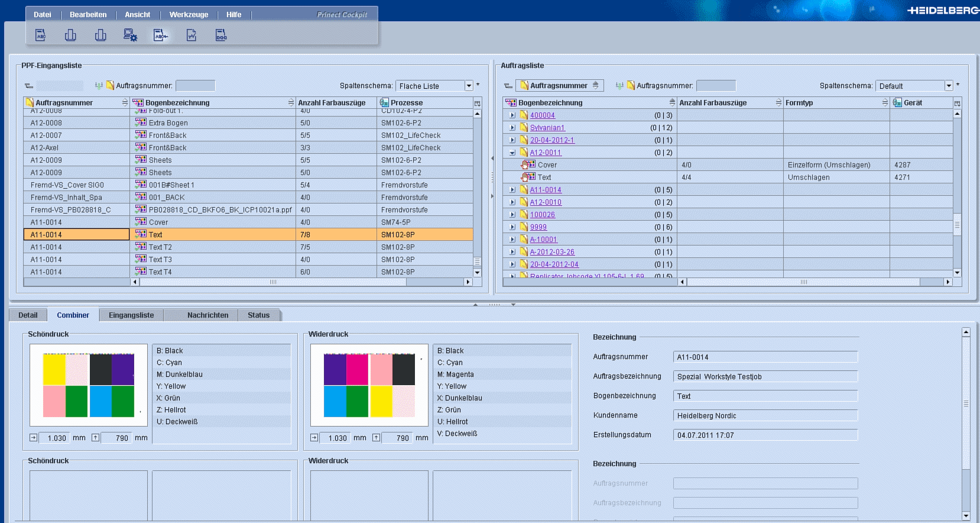Viewport: 980px width, 523px height.
Task: Expand job 400004 tree node
Action: pos(512,115)
